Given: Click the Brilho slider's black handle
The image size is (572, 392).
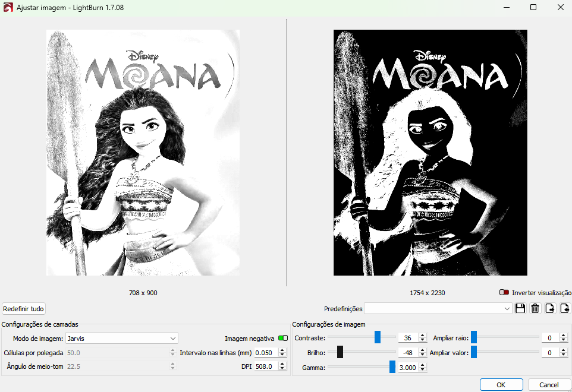Looking at the screenshot, I should pos(340,352).
